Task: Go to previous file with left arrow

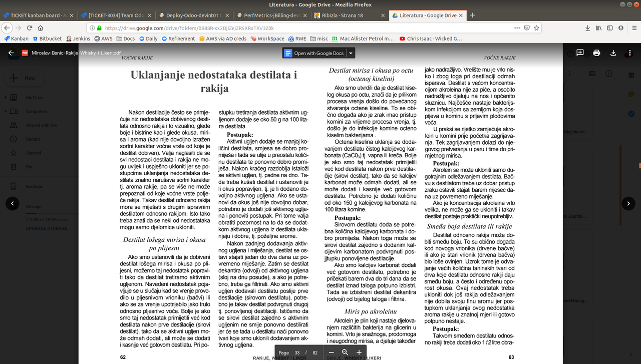Action: tap(13, 203)
